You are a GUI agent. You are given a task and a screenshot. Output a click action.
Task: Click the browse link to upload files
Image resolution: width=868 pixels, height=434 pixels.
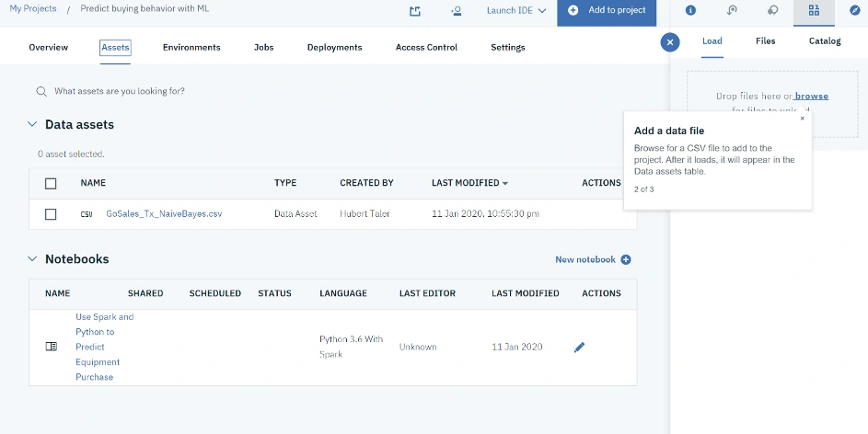(812, 97)
